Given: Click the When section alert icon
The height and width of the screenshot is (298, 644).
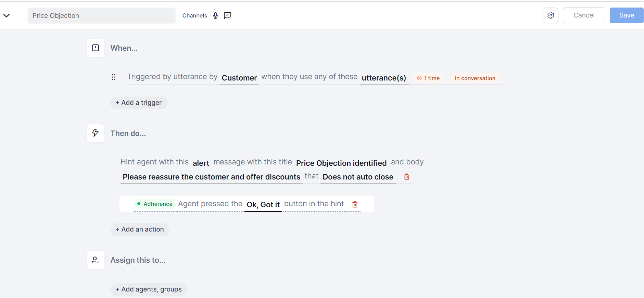Looking at the screenshot, I should 96,48.
